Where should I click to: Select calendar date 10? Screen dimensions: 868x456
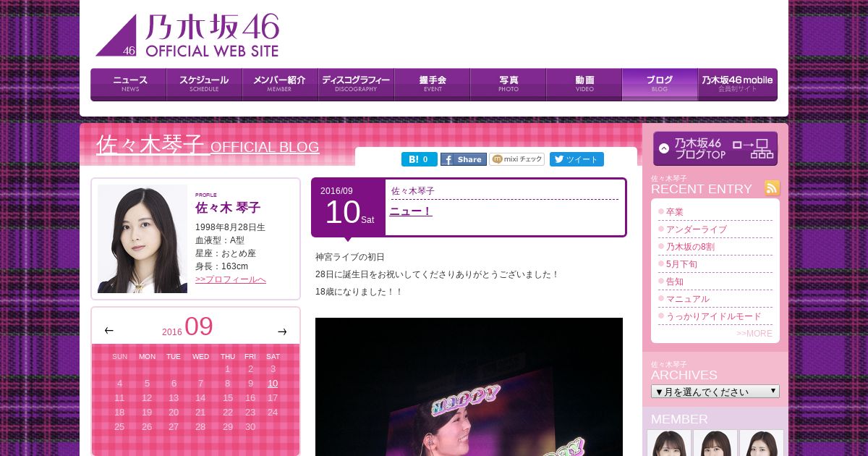point(273,384)
